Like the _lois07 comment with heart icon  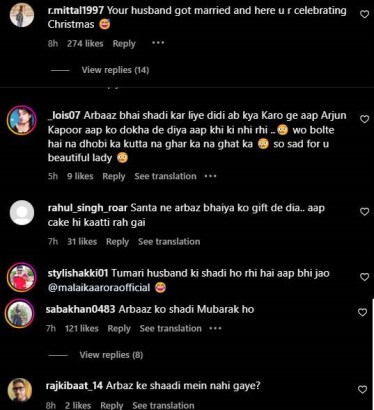[x=365, y=119]
